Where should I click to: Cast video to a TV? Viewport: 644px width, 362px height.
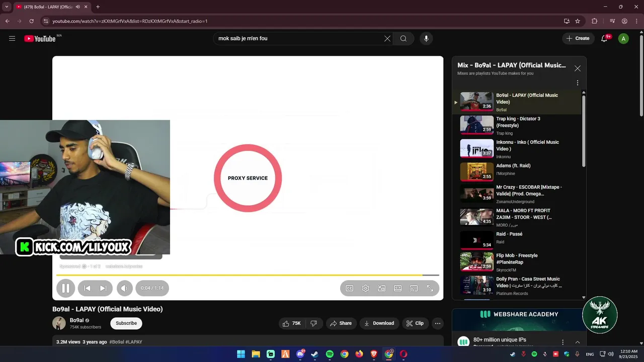(x=414, y=288)
